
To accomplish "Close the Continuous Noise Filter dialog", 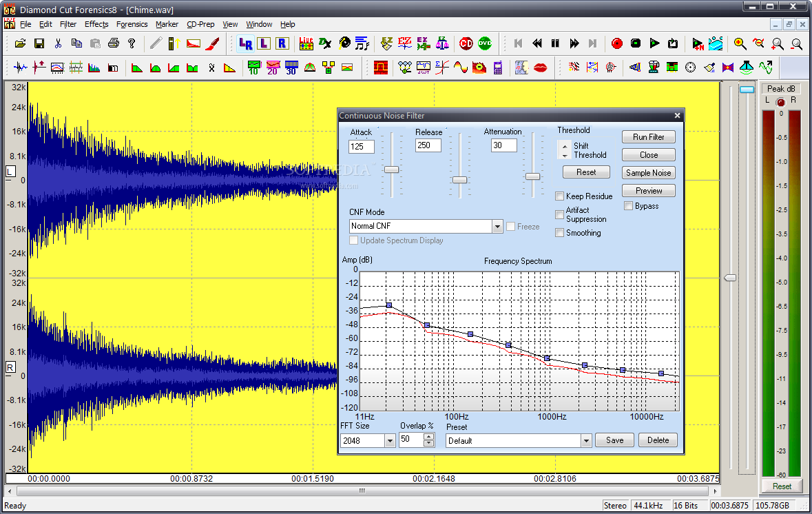I will 677,116.
